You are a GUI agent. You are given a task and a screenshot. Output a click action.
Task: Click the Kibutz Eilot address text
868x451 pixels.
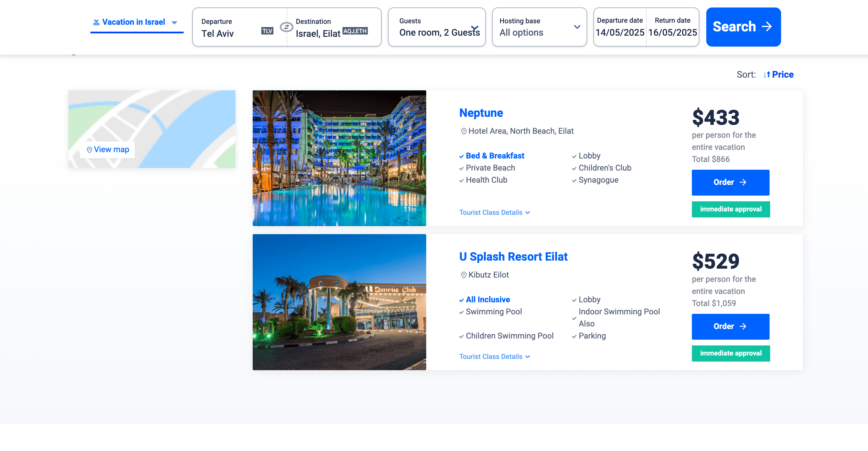pyautogui.click(x=488, y=275)
